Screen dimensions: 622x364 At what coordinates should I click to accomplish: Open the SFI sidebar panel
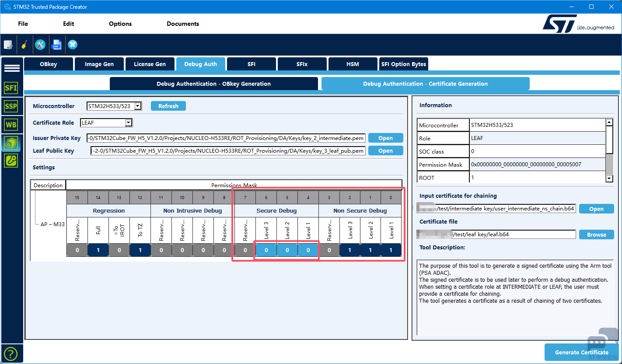pos(11,88)
